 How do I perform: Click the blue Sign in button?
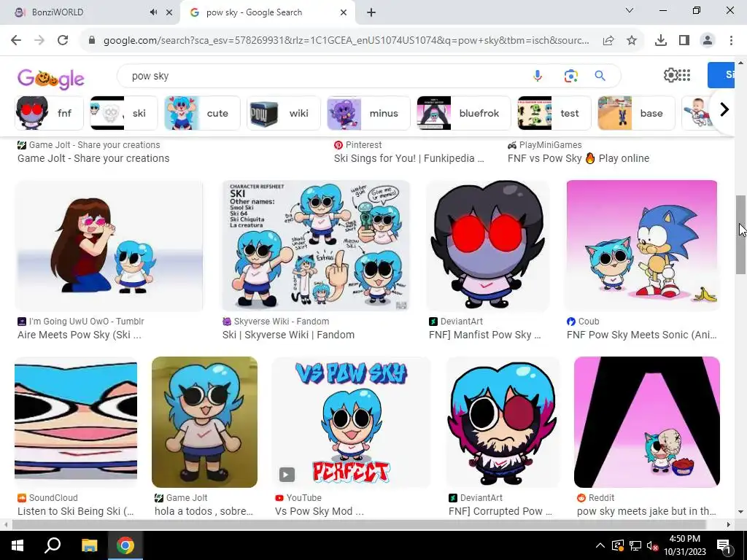721,75
